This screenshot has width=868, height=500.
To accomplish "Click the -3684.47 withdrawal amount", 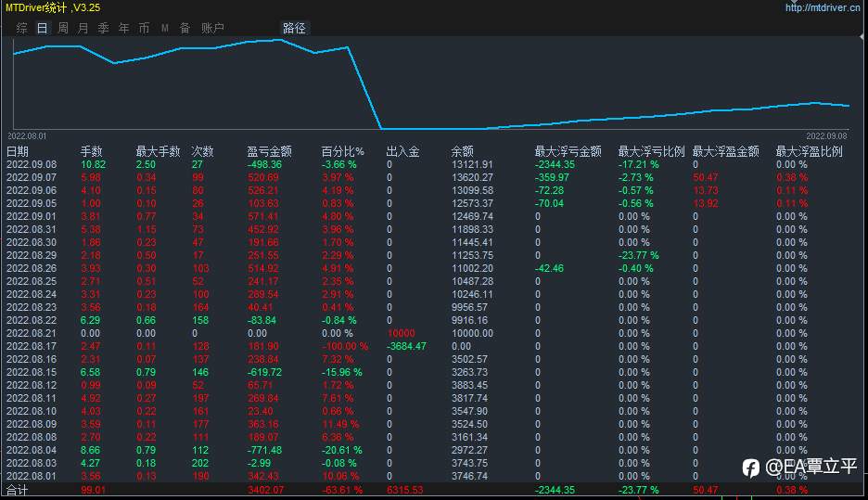I will 406,346.
